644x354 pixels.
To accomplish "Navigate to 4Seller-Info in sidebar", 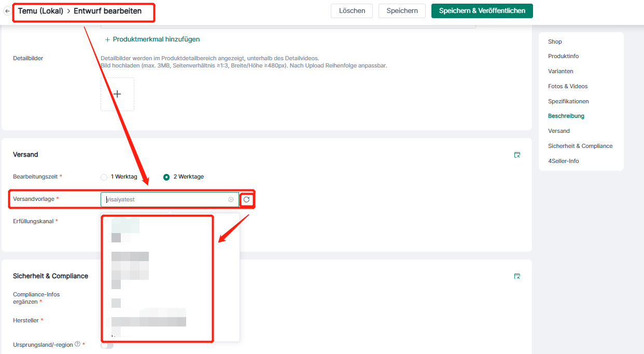I will click(x=563, y=161).
